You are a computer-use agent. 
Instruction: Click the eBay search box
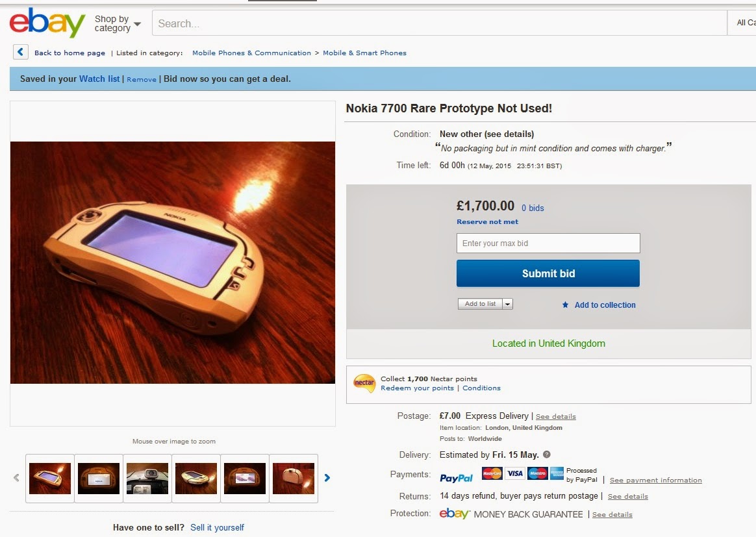tap(439, 23)
